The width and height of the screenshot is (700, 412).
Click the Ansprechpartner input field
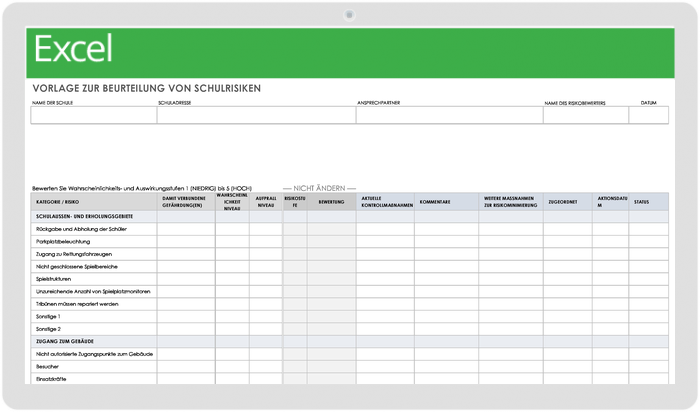(450, 115)
